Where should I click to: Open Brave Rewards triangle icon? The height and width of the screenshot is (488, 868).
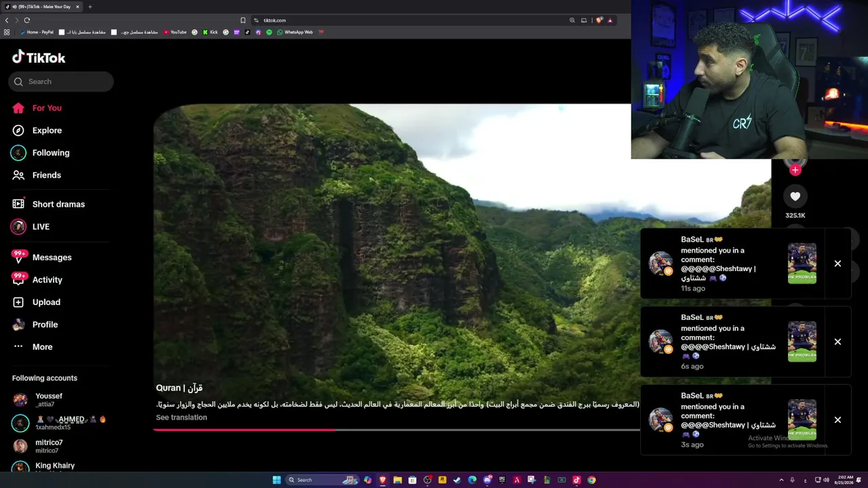(610, 20)
